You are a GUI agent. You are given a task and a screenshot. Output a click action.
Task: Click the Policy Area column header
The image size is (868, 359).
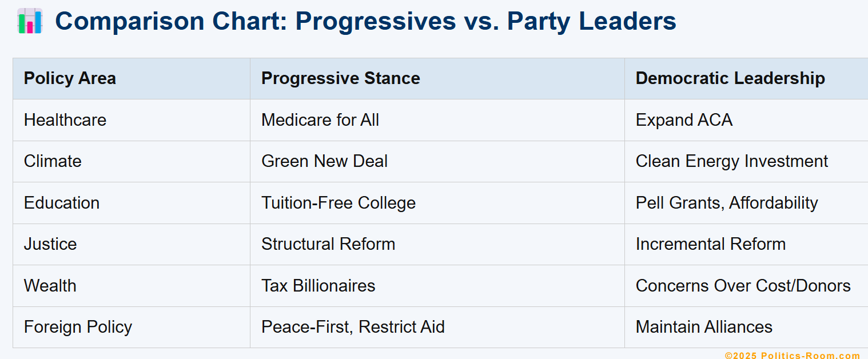coord(132,79)
